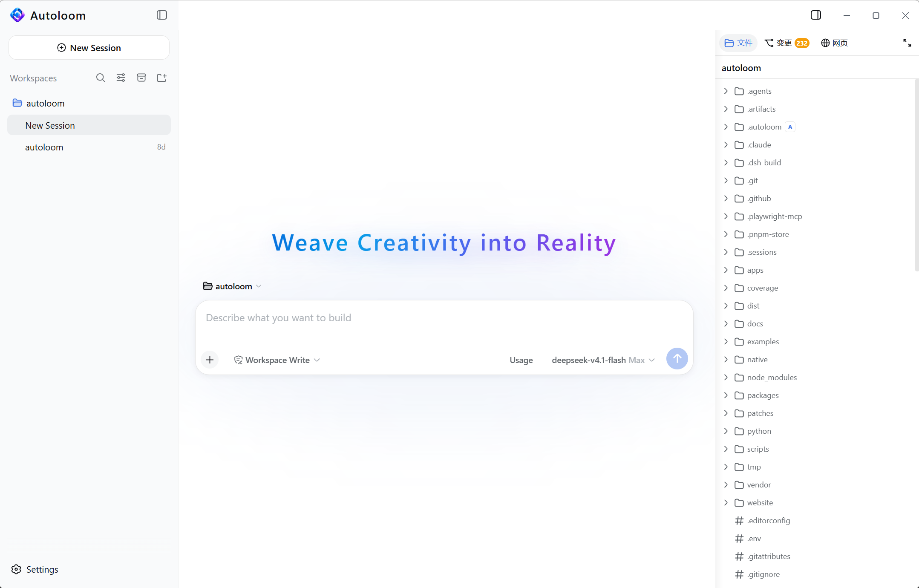The width and height of the screenshot is (919, 588).
Task: Select the docs folder icon
Action: (x=739, y=324)
